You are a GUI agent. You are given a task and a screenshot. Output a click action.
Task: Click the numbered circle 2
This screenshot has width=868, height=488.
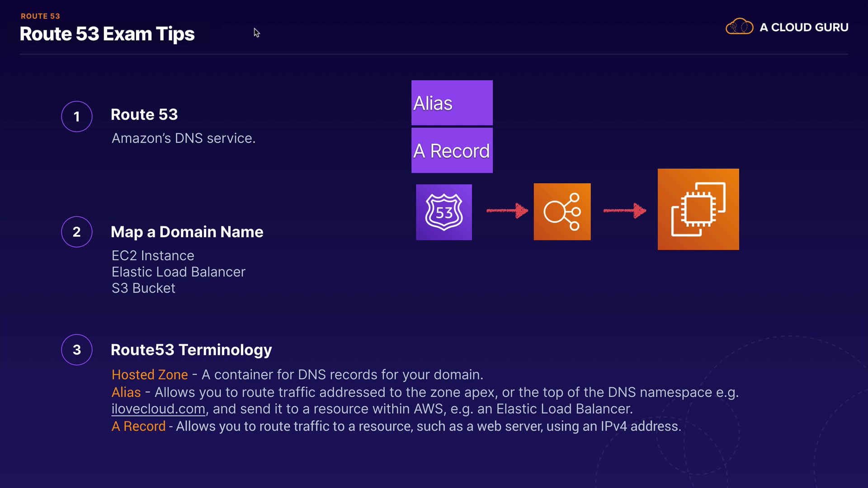tap(77, 232)
